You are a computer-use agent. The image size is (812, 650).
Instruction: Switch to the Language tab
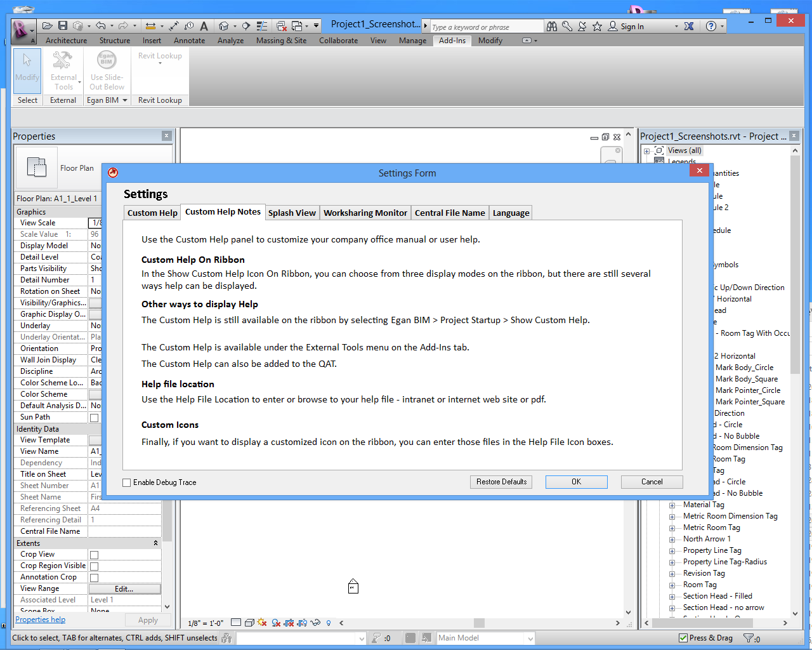[x=511, y=213]
